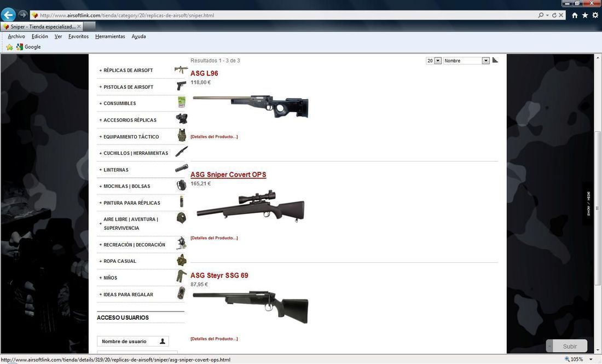Screen dimensions: 602x364
Task: Click the Nombre de usuario input field
Action: 132,342
